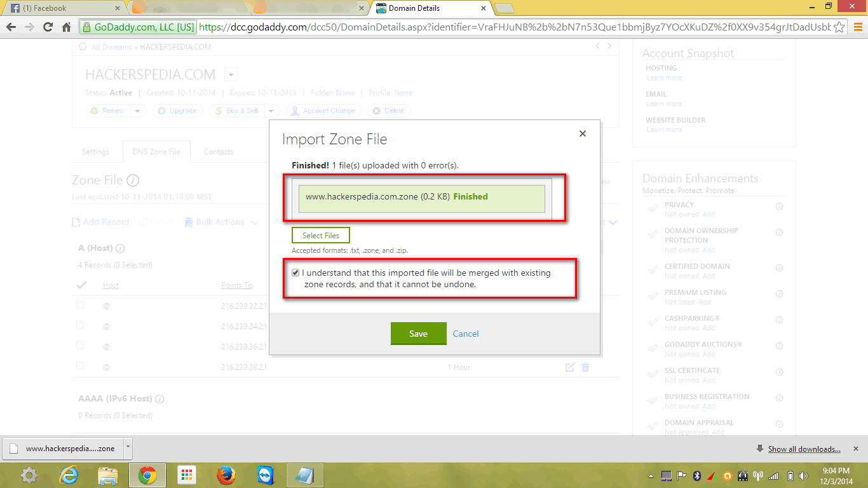This screenshot has height=488, width=868.
Task: Toggle the merge acknowledgement checkbox
Action: point(295,273)
